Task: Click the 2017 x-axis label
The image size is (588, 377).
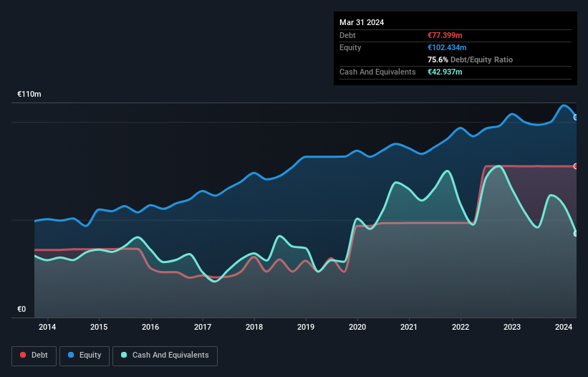Action: click(203, 327)
